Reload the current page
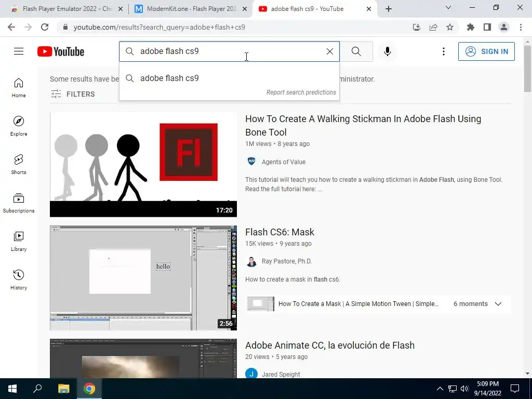This screenshot has height=399, width=532. 45,27
